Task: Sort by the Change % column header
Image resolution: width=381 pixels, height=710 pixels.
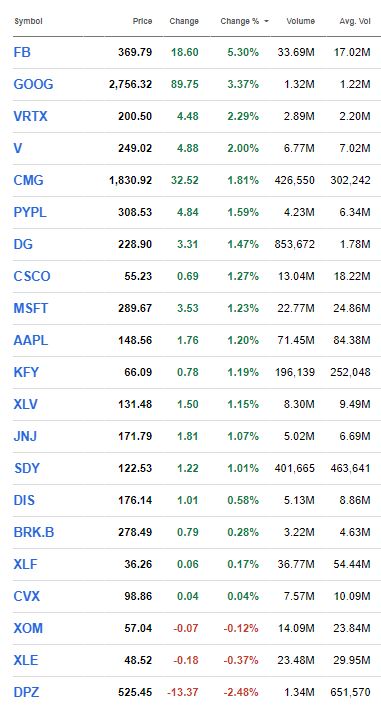Action: point(240,21)
